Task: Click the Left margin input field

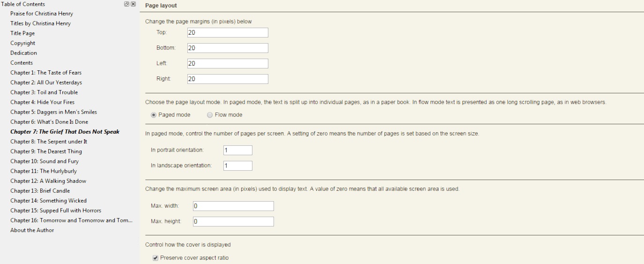Action: pos(227,63)
